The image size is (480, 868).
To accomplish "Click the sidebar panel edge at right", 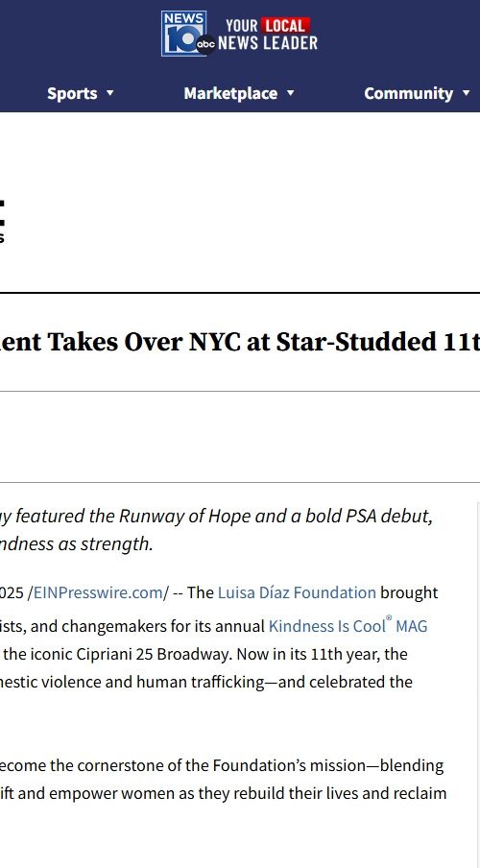I will click(x=478, y=686).
